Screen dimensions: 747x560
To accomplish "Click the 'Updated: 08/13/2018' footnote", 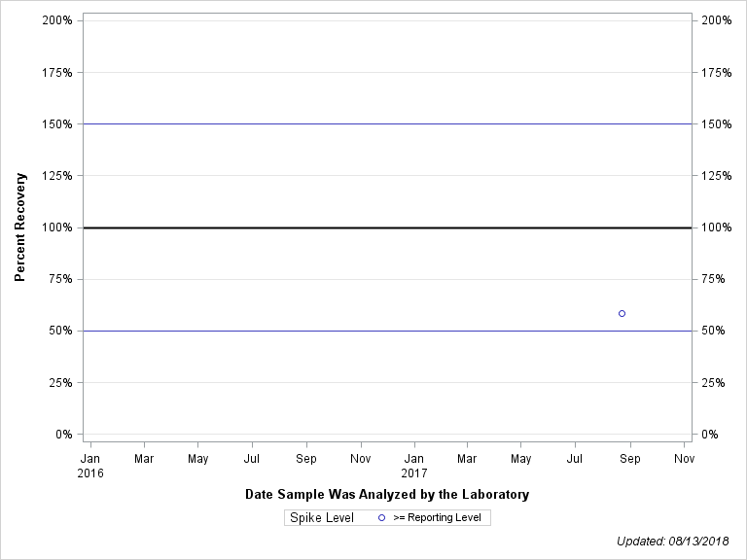I will tap(673, 542).
